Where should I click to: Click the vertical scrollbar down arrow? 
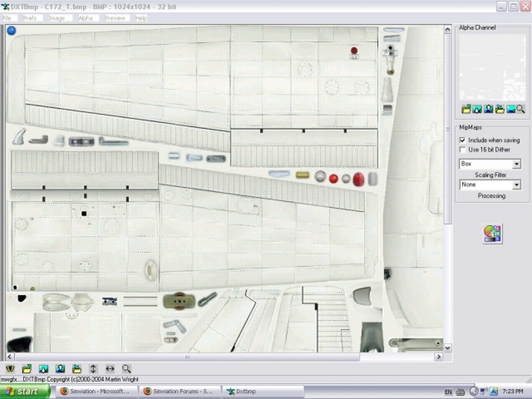tap(448, 348)
